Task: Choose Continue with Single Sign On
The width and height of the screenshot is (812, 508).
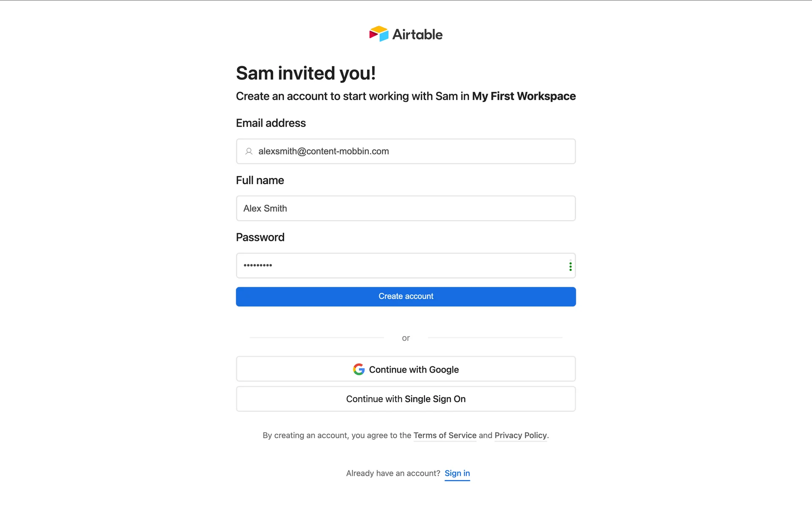Action: pyautogui.click(x=406, y=399)
